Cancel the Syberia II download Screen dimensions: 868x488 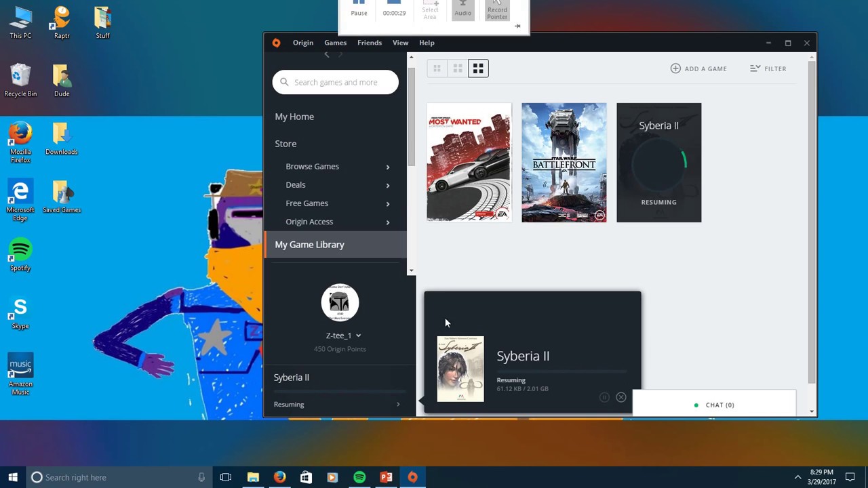click(x=620, y=397)
